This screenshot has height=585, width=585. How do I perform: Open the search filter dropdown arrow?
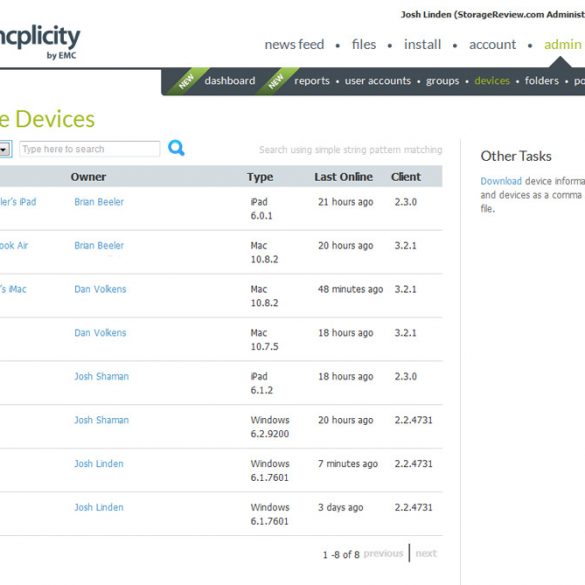5,149
